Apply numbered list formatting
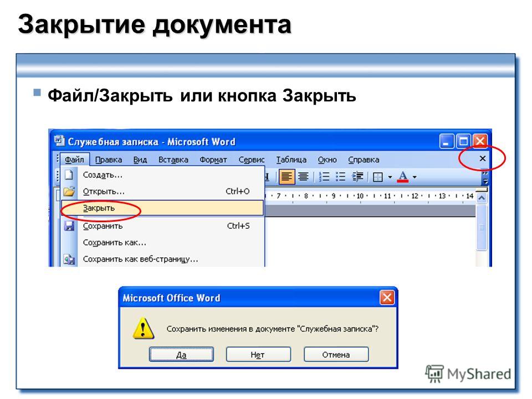 click(x=324, y=177)
